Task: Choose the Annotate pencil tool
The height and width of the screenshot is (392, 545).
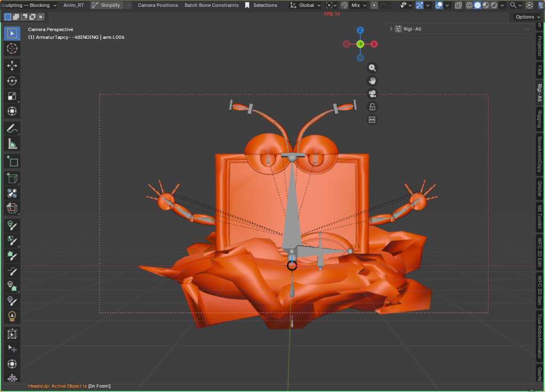Action: pyautogui.click(x=12, y=128)
